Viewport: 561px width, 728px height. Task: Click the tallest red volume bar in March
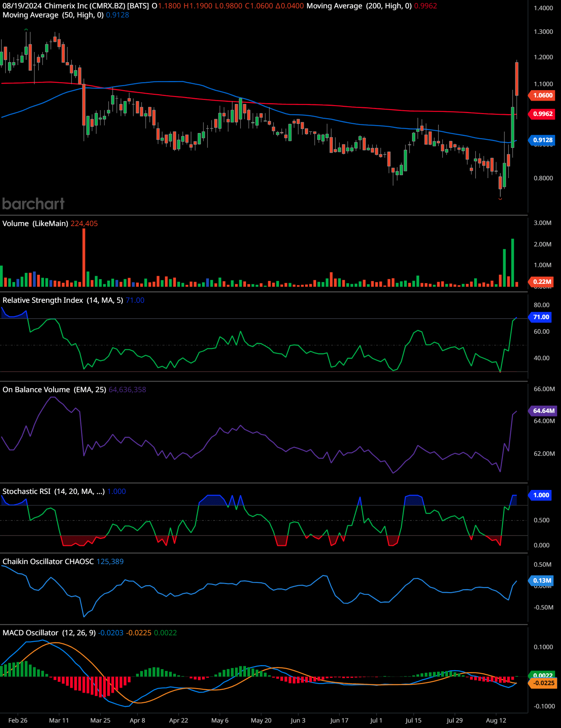click(x=84, y=257)
